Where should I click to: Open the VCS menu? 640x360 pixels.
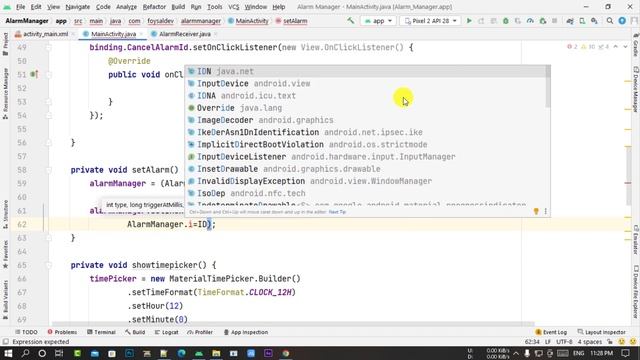click(233, 7)
